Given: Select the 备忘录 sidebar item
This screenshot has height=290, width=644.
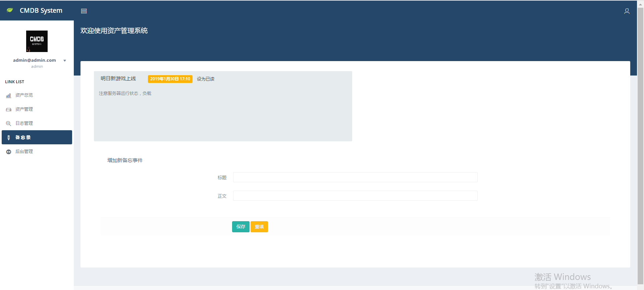Looking at the screenshot, I should click(x=37, y=137).
